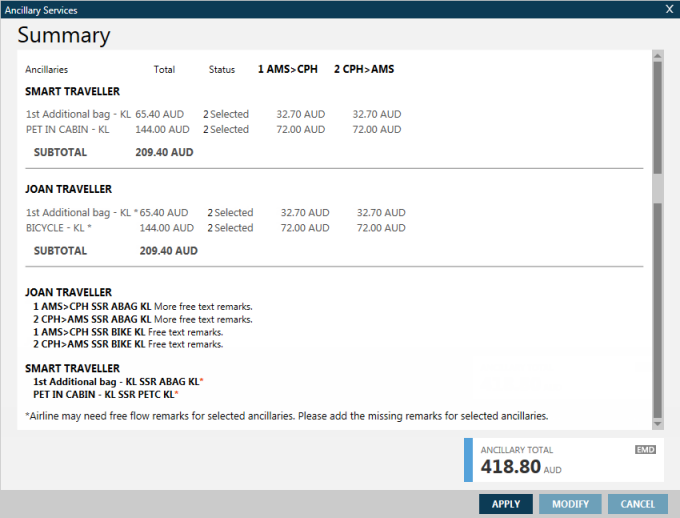
Task: Click the scrollbar up arrow
Action: pos(657,55)
